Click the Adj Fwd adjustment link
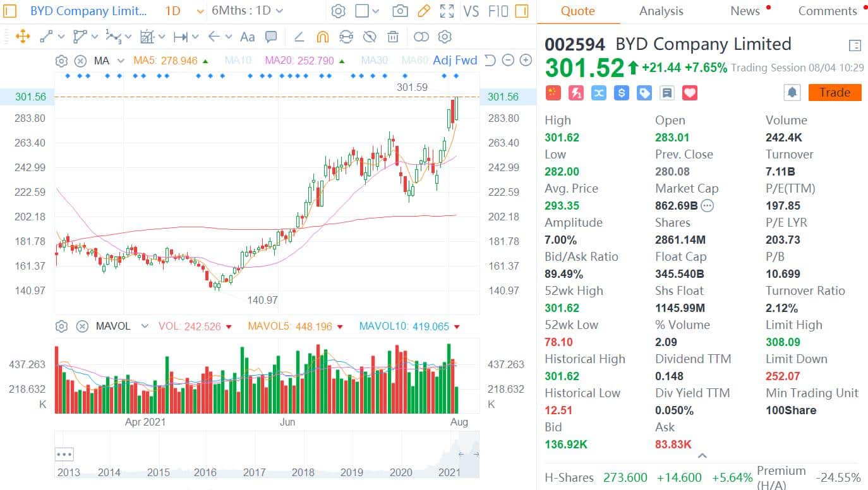Image resolution: width=868 pixels, height=490 pixels. 455,61
